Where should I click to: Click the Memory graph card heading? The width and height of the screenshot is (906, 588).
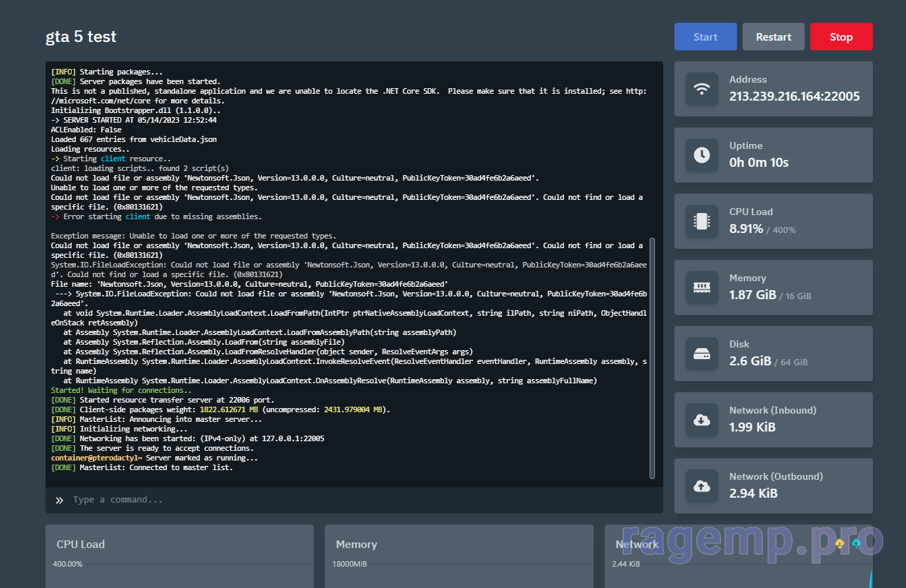coord(356,544)
